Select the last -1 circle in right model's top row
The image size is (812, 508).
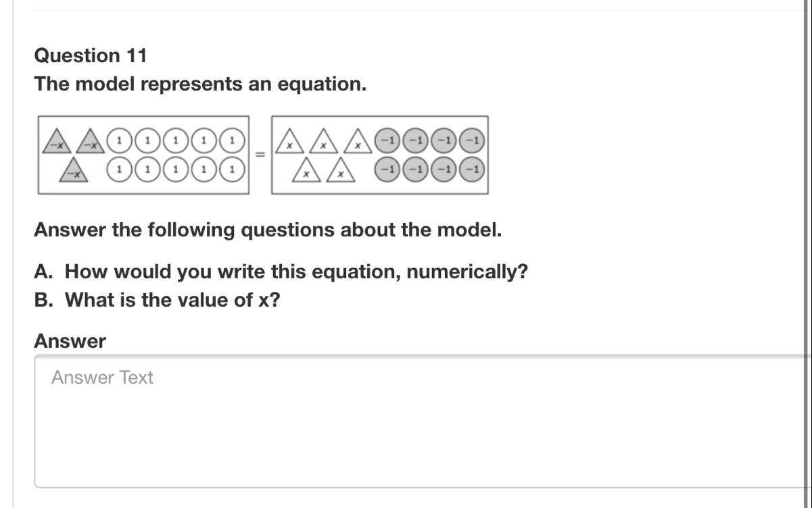coord(472,141)
